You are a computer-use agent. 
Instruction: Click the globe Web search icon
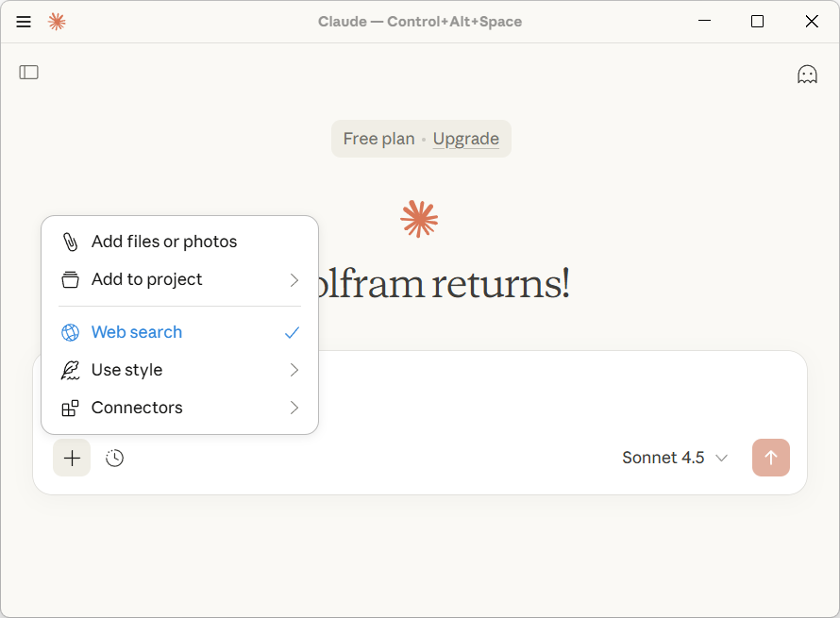(70, 332)
